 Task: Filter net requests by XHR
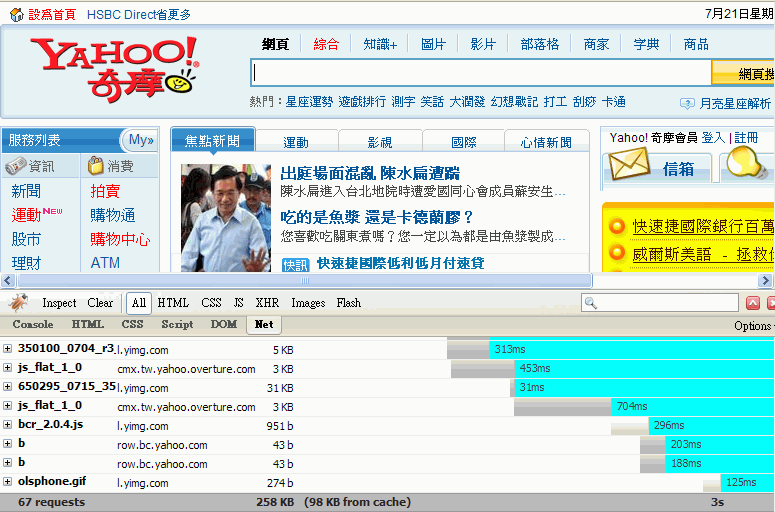coord(267,302)
